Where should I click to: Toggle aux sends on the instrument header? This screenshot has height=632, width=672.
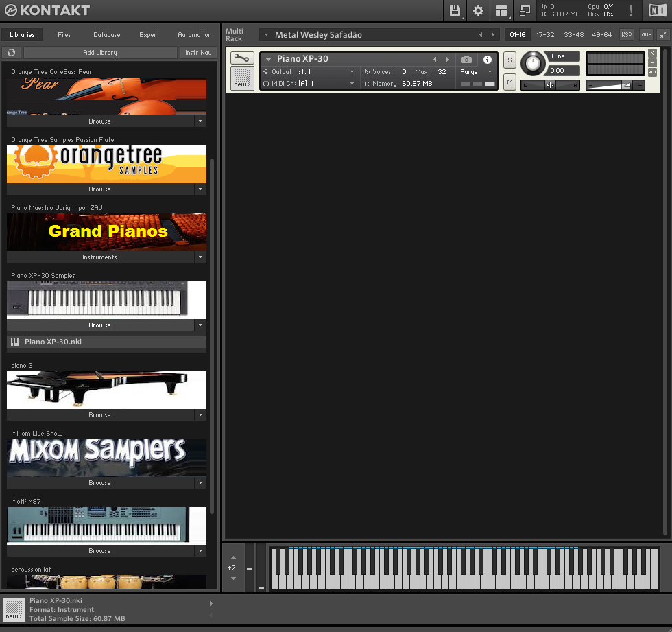(652, 72)
